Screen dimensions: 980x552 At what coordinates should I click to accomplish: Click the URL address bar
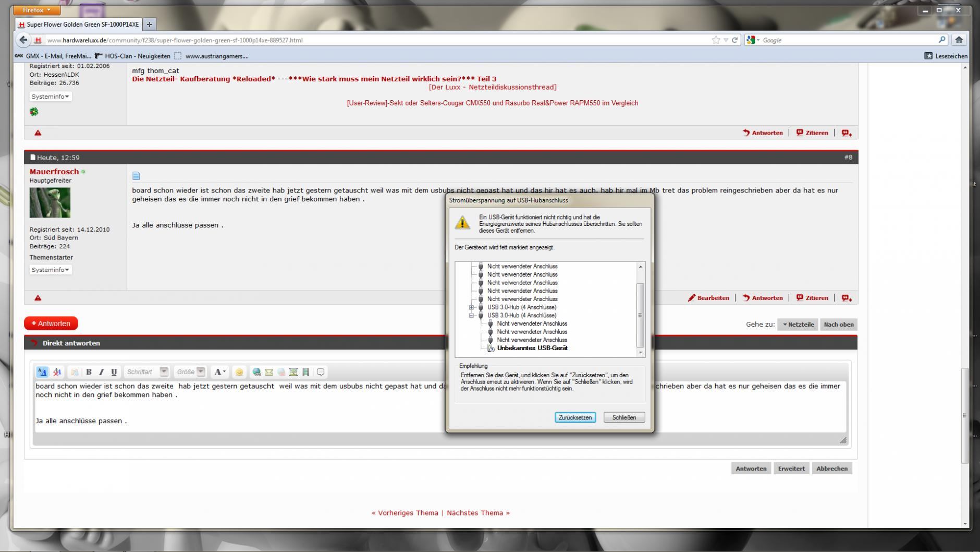tap(378, 40)
